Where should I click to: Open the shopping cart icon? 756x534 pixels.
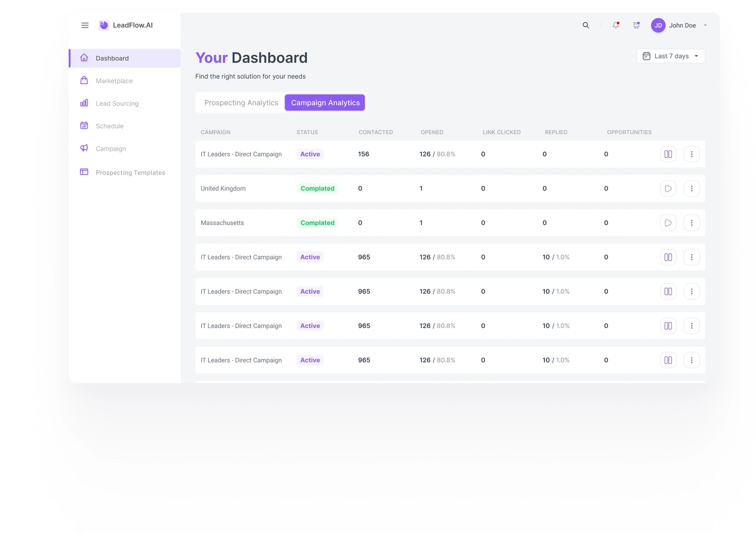tap(636, 25)
